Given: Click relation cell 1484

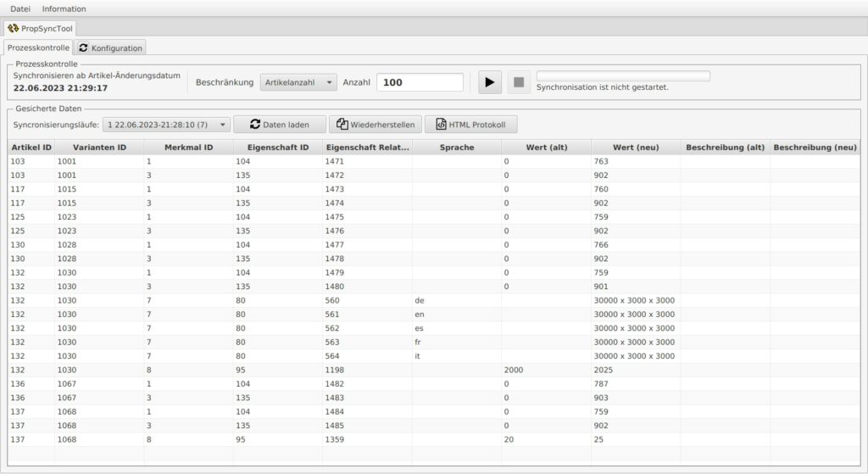Looking at the screenshot, I should point(368,411).
